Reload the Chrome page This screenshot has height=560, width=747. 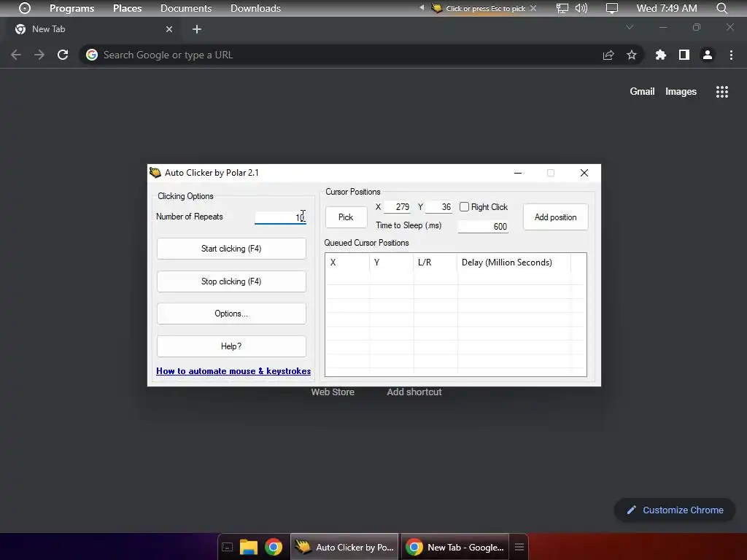click(x=63, y=55)
